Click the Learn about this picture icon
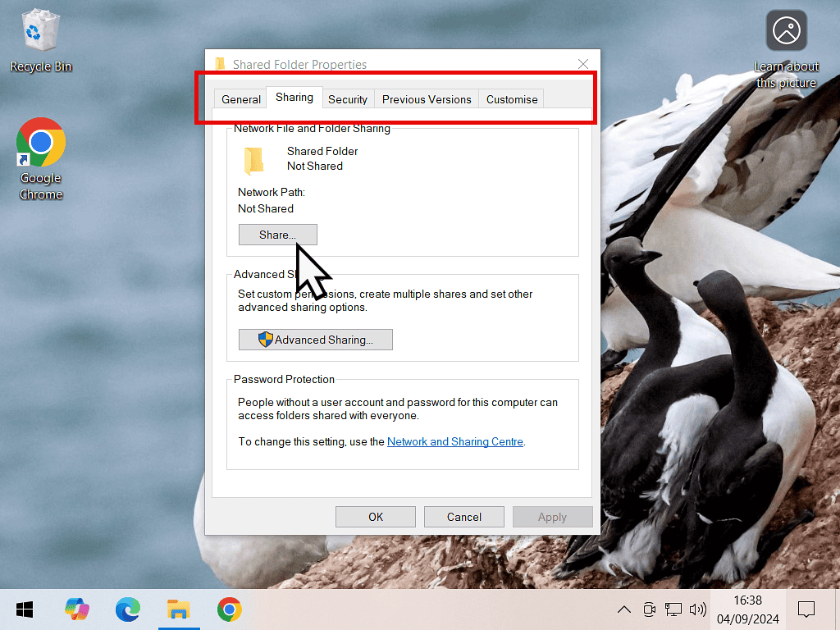 point(786,32)
